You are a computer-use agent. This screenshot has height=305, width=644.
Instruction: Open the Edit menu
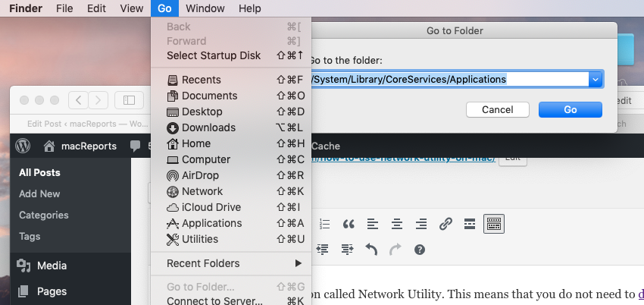click(96, 8)
